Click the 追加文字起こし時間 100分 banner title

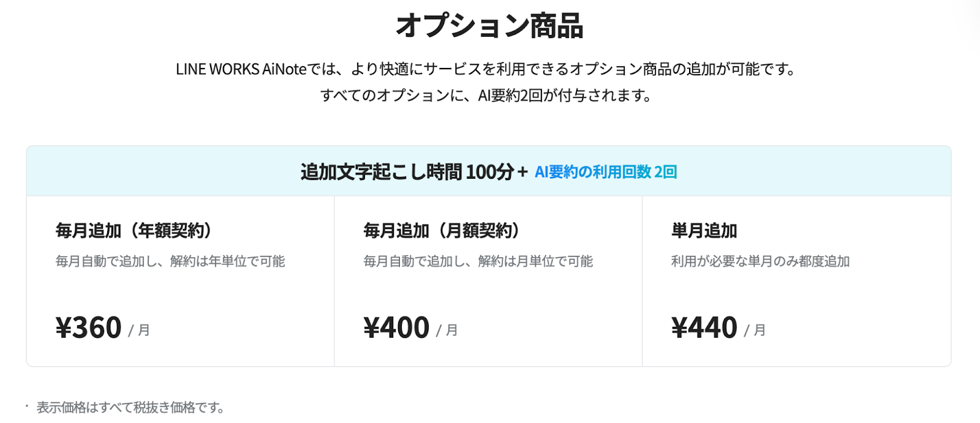(407, 172)
